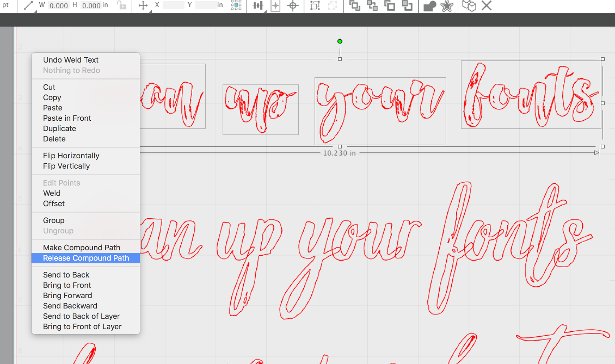Click the center-in-box alignment icon

tap(275, 6)
